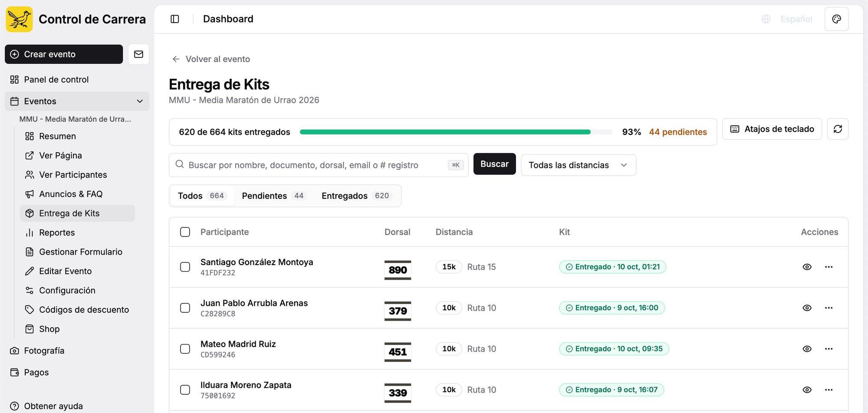This screenshot has height=413, width=868.
Task: Open more actions for Mateo Madrid Ruiz
Action: pyautogui.click(x=829, y=349)
